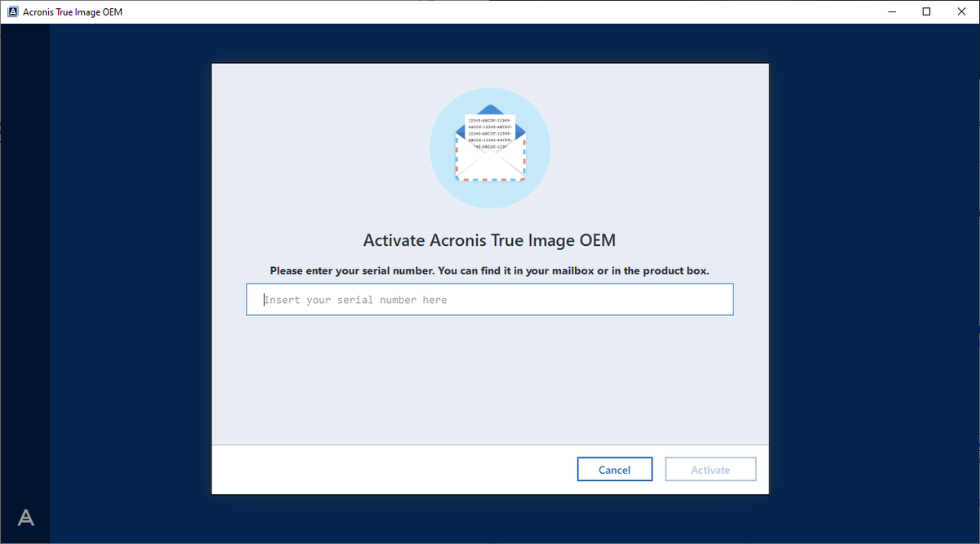The height and width of the screenshot is (544, 980).
Task: Maximize the Acronis True Image window
Action: click(926, 11)
